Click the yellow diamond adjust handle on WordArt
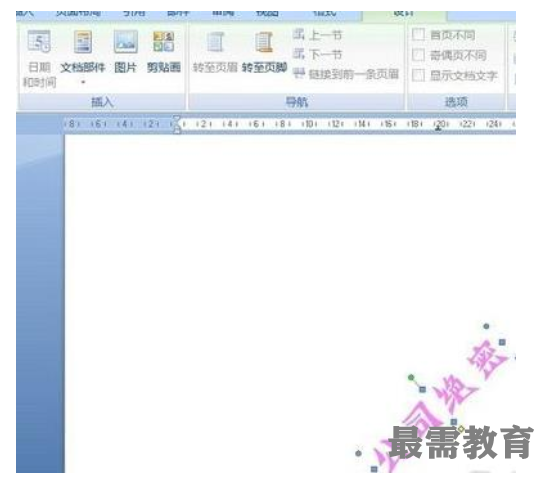540x482 pixels. pos(461,429)
